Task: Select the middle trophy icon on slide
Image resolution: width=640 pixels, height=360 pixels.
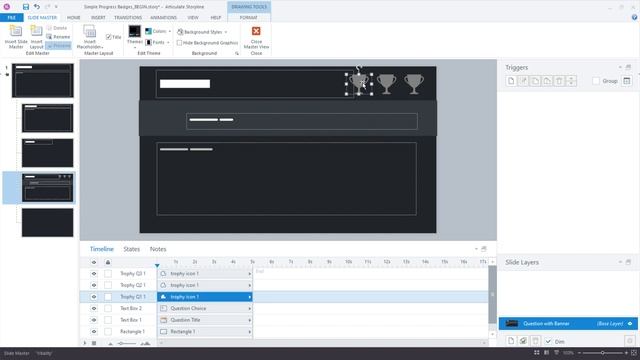Action: coord(386,84)
